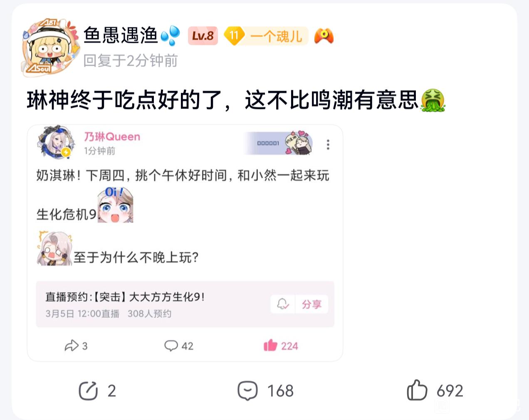The height and width of the screenshot is (420, 529).
Task: Like the reply with 692 likes
Action: (435, 390)
